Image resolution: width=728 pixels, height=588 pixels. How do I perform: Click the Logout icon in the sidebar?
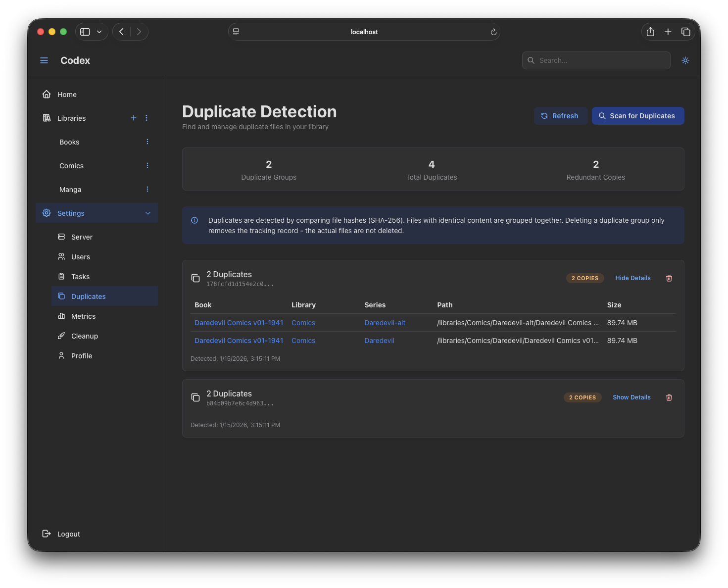coord(47,534)
